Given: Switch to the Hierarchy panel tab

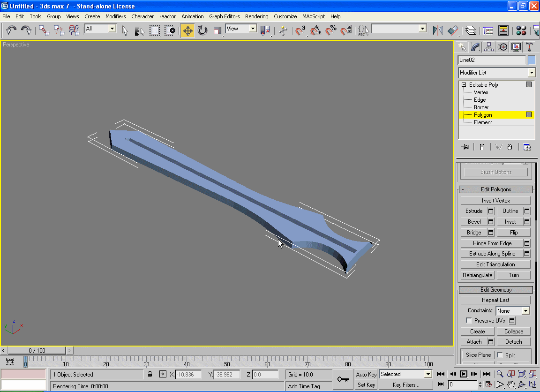Looking at the screenshot, I should [x=489, y=47].
